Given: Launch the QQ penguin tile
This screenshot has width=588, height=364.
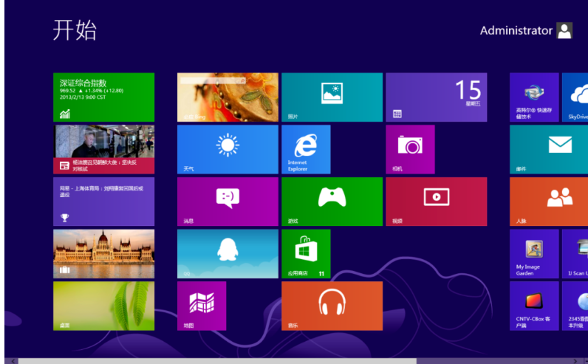Looking at the screenshot, I should (228, 254).
